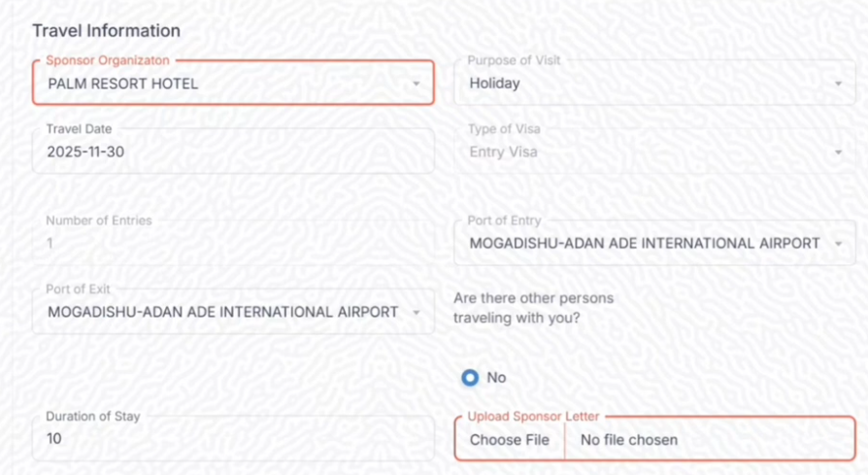868x475 pixels.
Task: Click the Purpose of Visit dropdown arrow
Action: (838, 84)
